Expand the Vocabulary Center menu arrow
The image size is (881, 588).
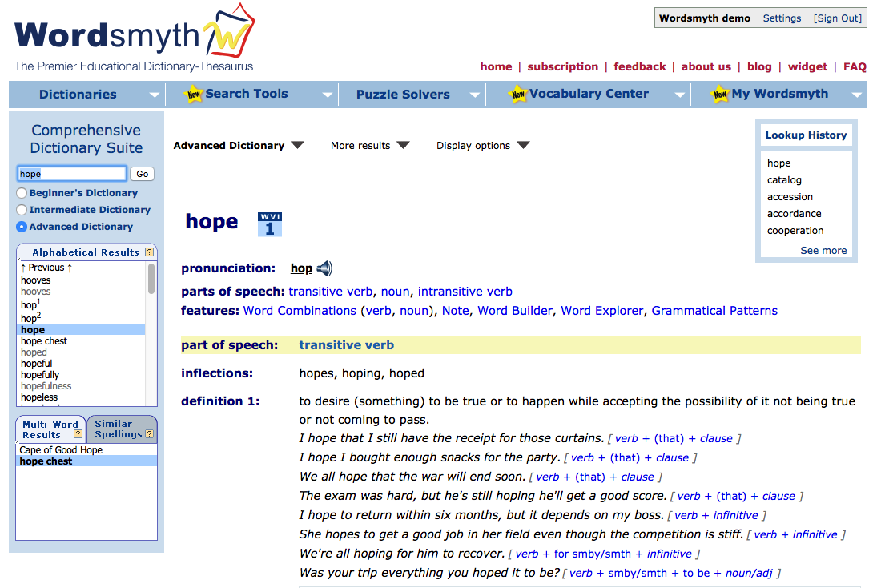pyautogui.click(x=680, y=95)
